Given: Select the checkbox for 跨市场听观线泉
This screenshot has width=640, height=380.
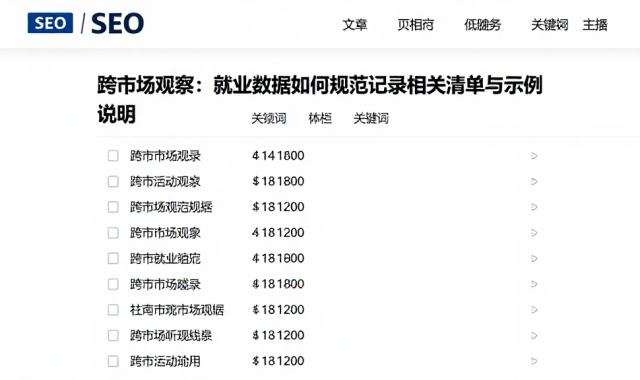Looking at the screenshot, I should [x=113, y=336].
